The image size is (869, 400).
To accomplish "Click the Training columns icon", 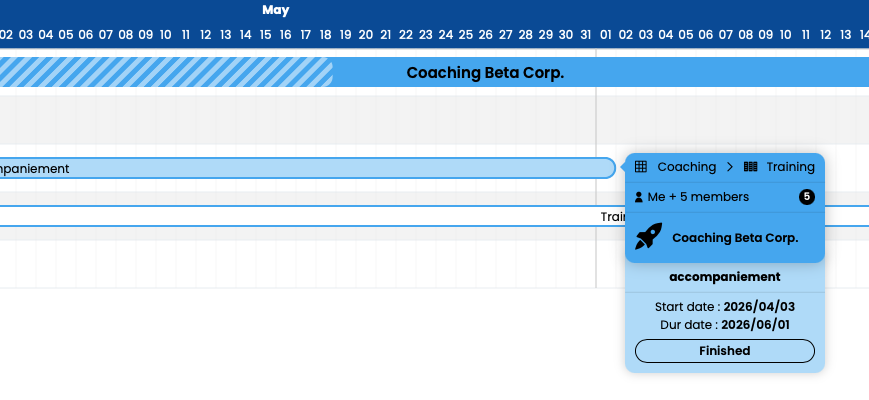I will (x=750, y=167).
